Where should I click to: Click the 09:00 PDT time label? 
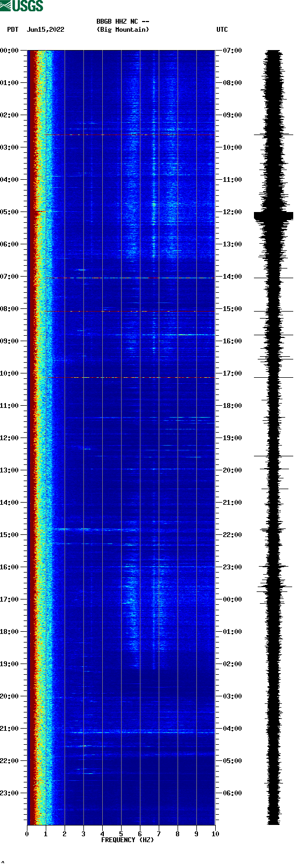coord(10,341)
